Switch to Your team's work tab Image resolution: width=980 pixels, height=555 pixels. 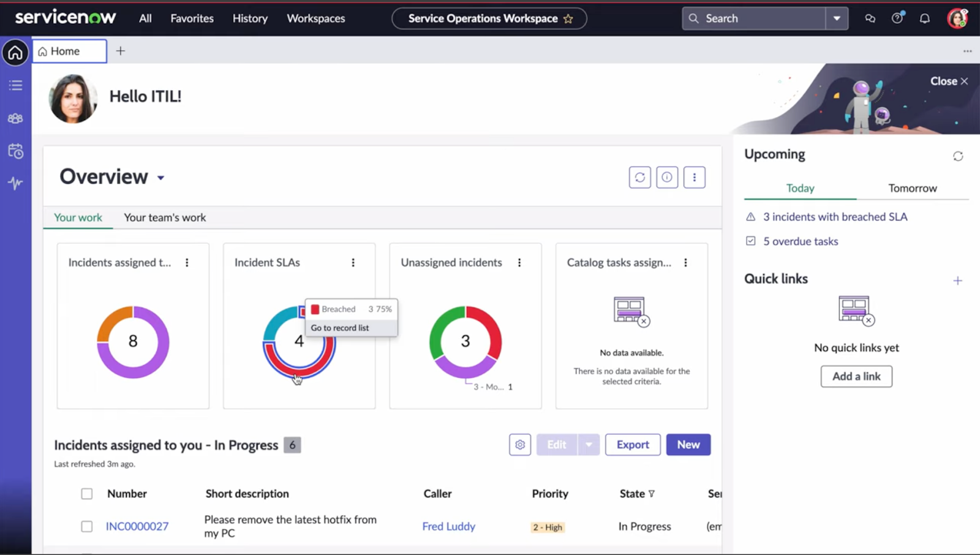pos(165,217)
